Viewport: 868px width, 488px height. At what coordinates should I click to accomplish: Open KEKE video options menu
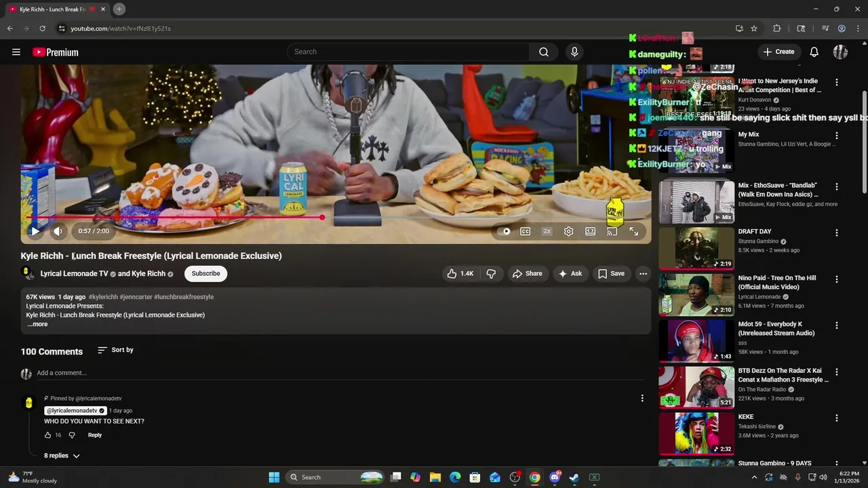click(x=837, y=418)
